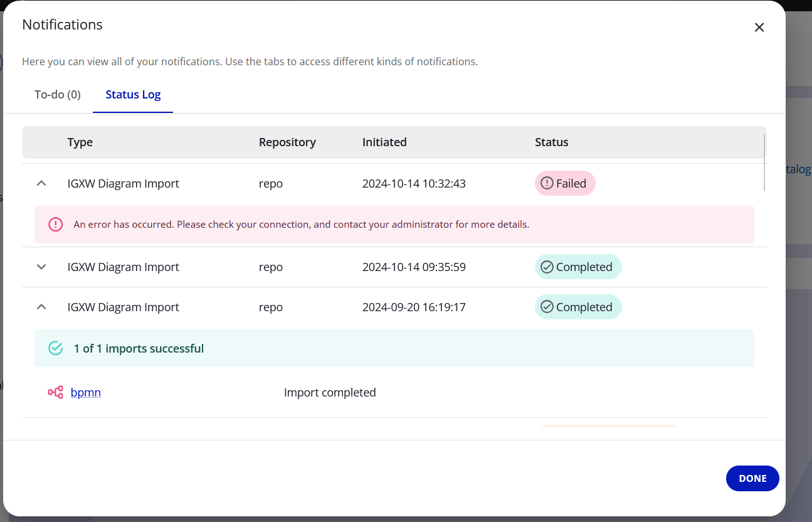Select the Status Log tab
This screenshot has height=522, width=812.
click(133, 95)
